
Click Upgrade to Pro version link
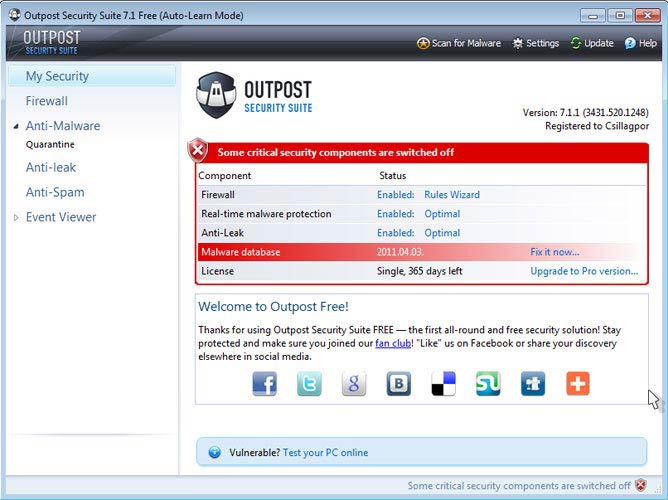click(584, 271)
